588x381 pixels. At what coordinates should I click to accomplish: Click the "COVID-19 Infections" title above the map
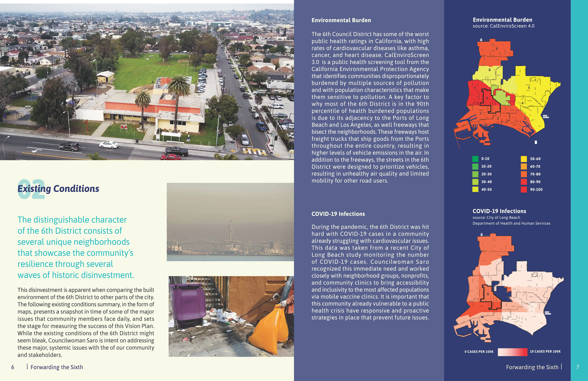pos(499,211)
